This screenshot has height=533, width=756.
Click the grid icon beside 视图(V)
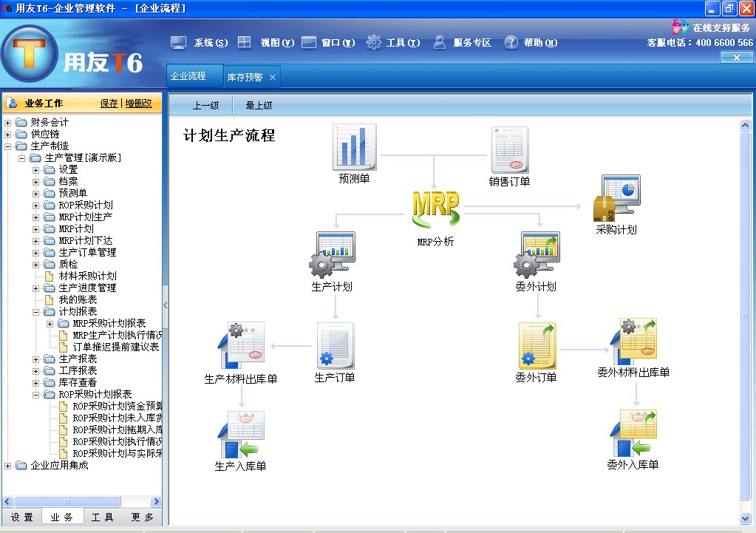(x=245, y=42)
